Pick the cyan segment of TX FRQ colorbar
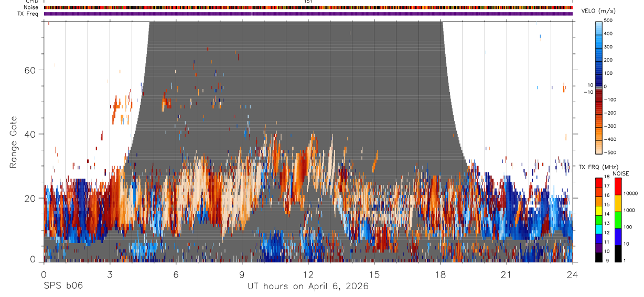 (599, 229)
